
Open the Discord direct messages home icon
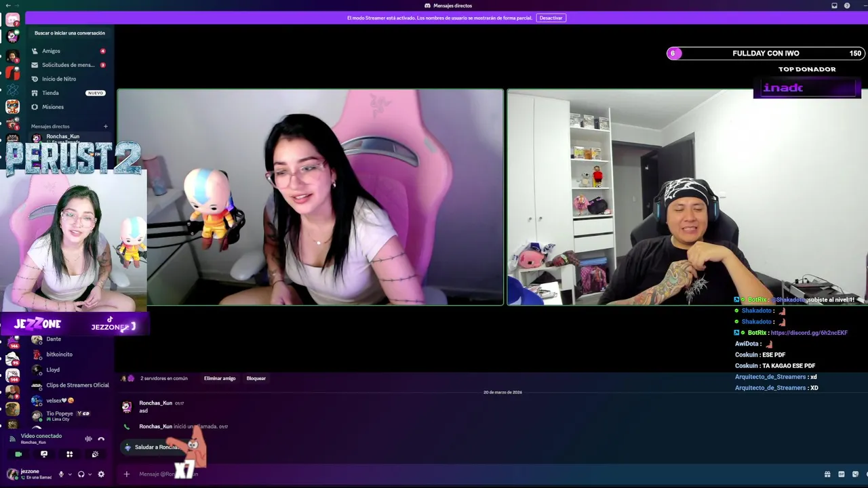click(12, 20)
